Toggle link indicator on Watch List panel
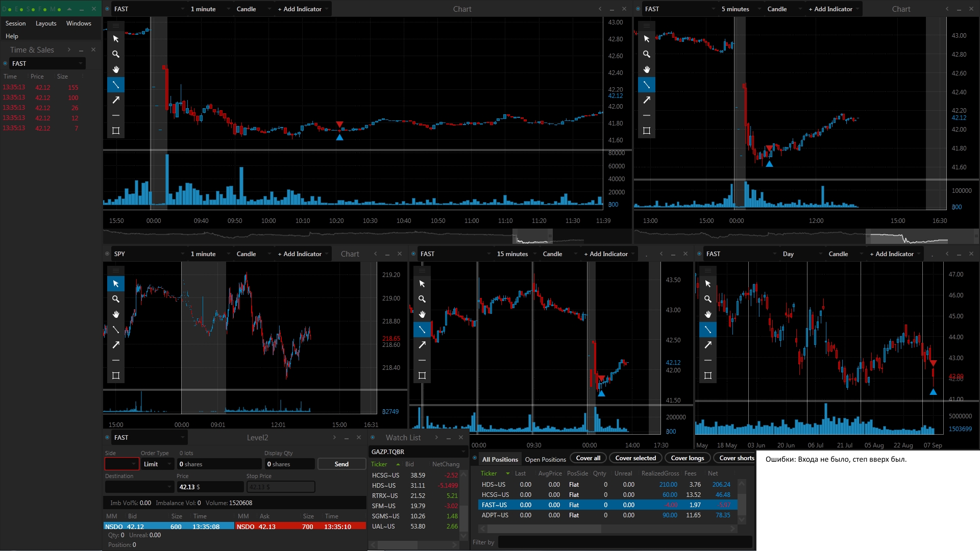 click(x=373, y=438)
